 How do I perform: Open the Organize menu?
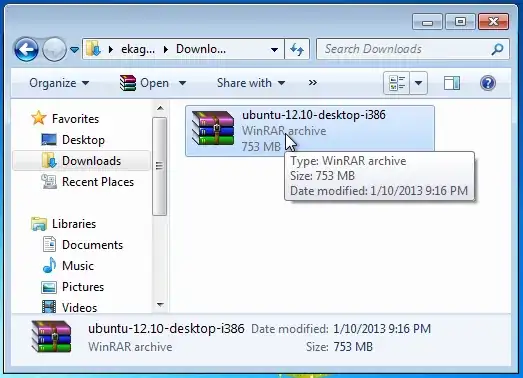(59, 83)
